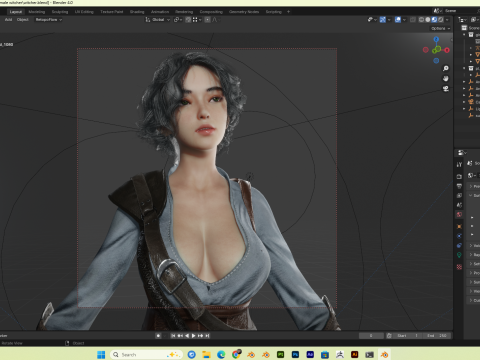Viewport: 480px width, 360px height.
Task: Open the green Object Data properties tab
Action: [x=459, y=255]
